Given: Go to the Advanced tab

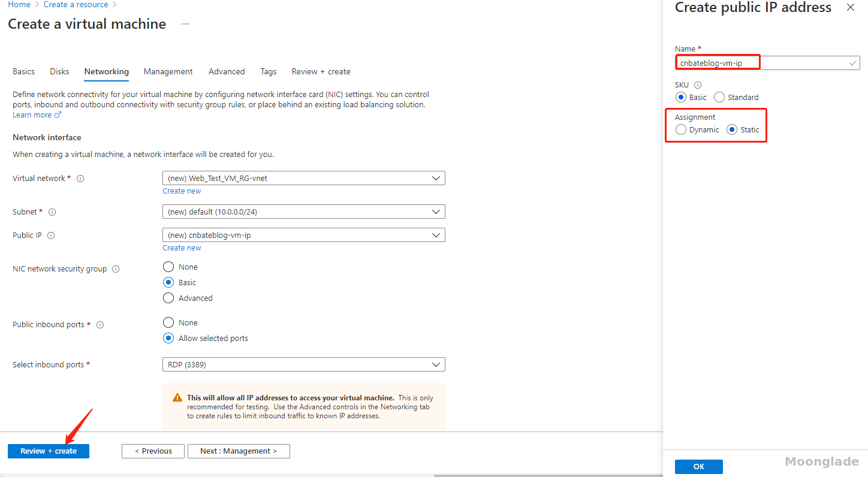Looking at the screenshot, I should point(227,71).
